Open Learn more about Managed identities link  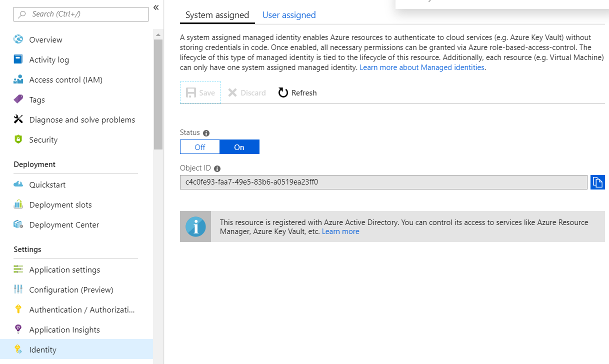click(x=422, y=67)
